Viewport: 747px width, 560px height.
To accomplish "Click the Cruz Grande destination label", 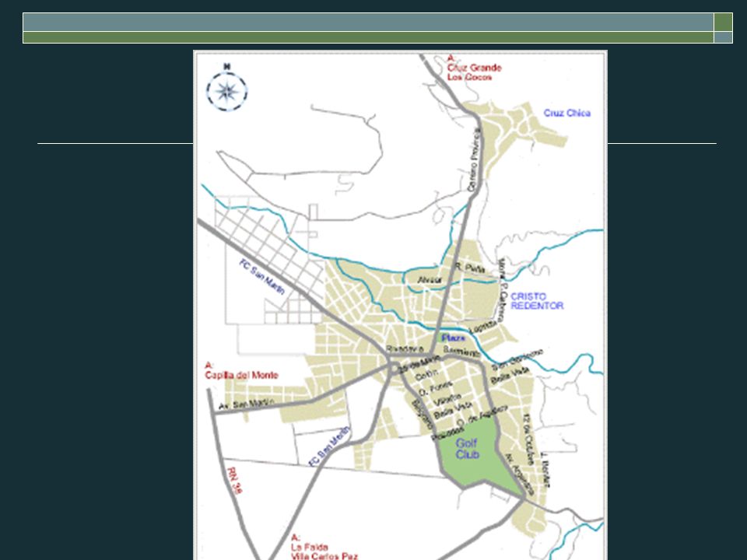I will point(474,68).
